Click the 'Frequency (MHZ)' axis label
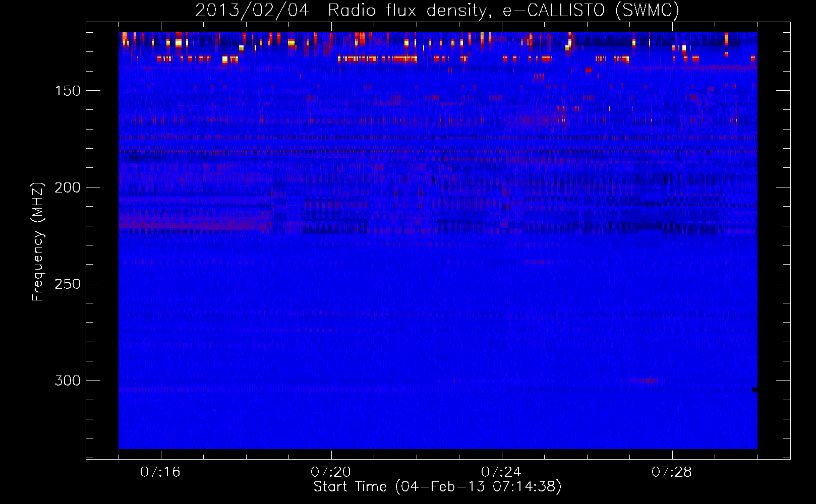 pos(38,241)
